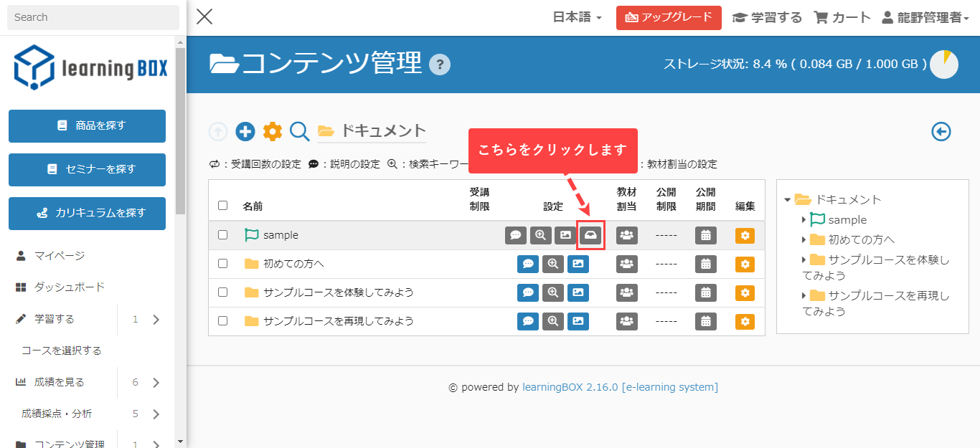Viewport: 980px width, 448px height.
Task: Open description setting for 初めての方へ folder
Action: pyautogui.click(x=528, y=264)
